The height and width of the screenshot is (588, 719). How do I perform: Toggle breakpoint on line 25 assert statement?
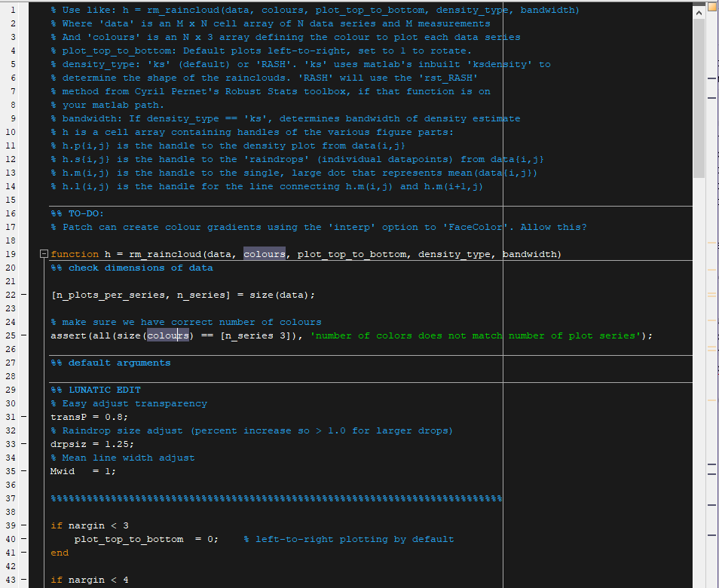tap(26, 335)
